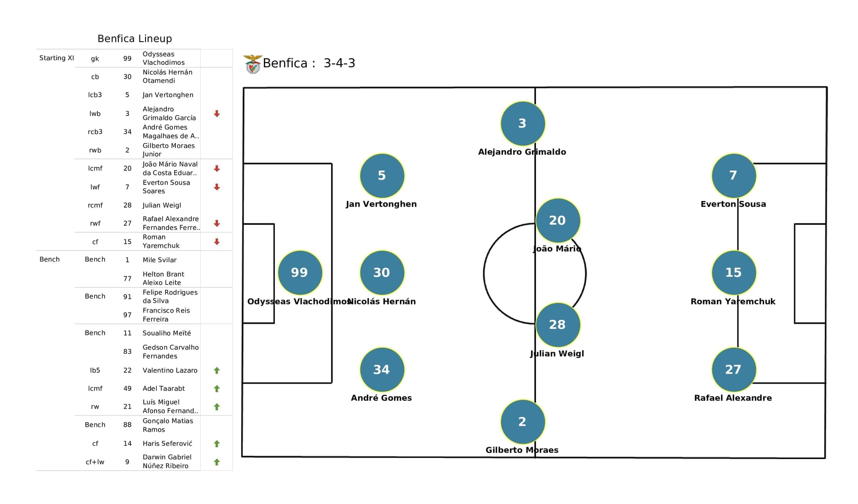Toggle substitution arrow for Roman Yaremchuk
858x504 pixels.
(217, 241)
